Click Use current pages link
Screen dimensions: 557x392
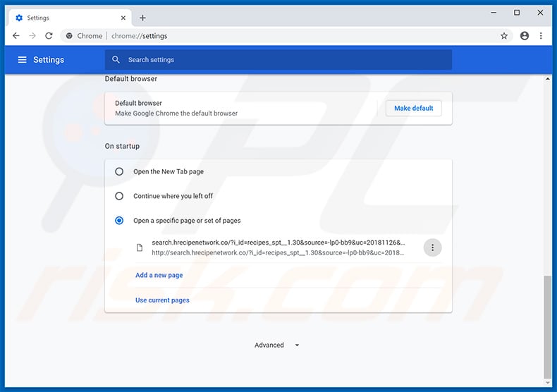162,300
